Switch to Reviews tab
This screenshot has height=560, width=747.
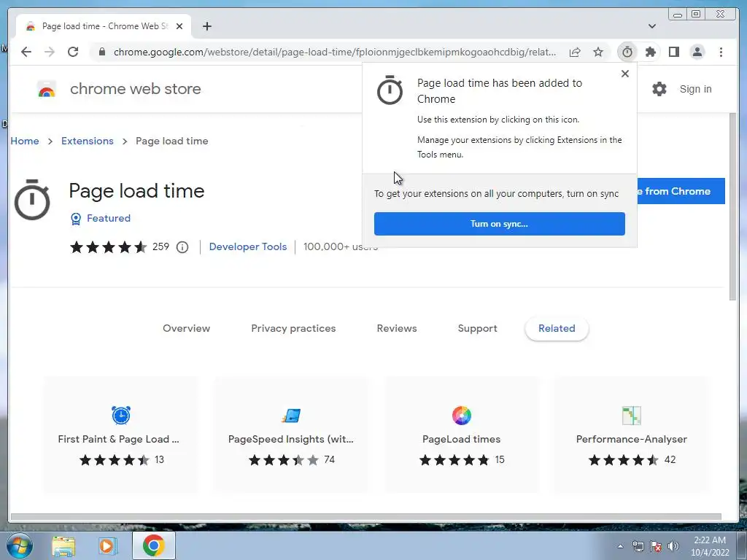coord(397,328)
